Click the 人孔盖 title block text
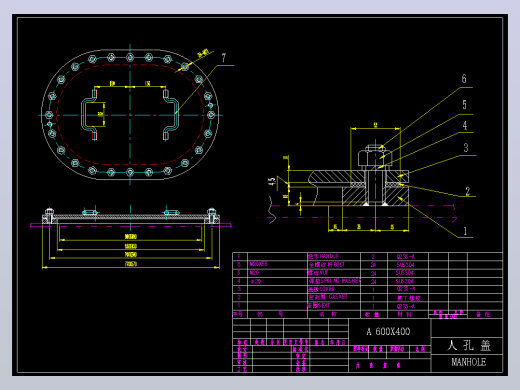 (x=468, y=345)
